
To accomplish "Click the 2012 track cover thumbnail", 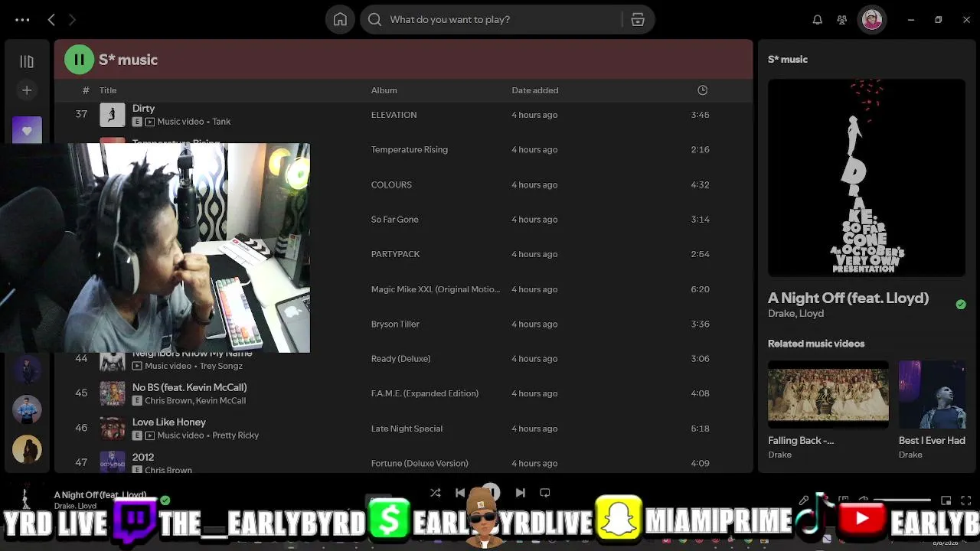I will click(113, 461).
